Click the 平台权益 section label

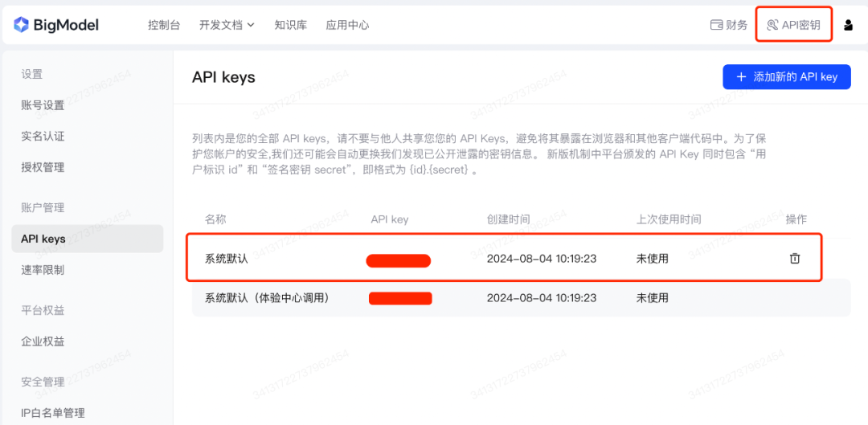43,310
